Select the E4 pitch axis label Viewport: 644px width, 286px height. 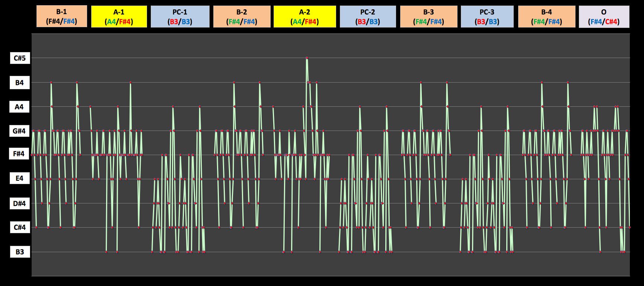(x=19, y=179)
